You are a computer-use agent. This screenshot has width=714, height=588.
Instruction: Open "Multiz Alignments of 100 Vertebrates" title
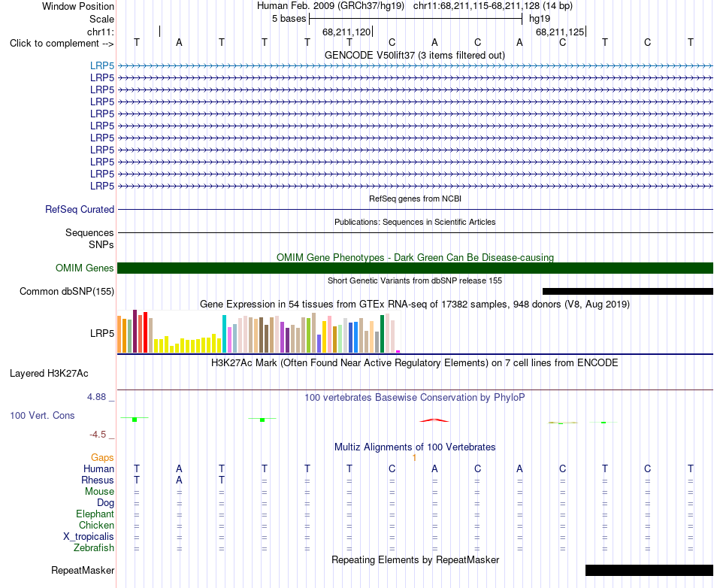[x=415, y=447]
